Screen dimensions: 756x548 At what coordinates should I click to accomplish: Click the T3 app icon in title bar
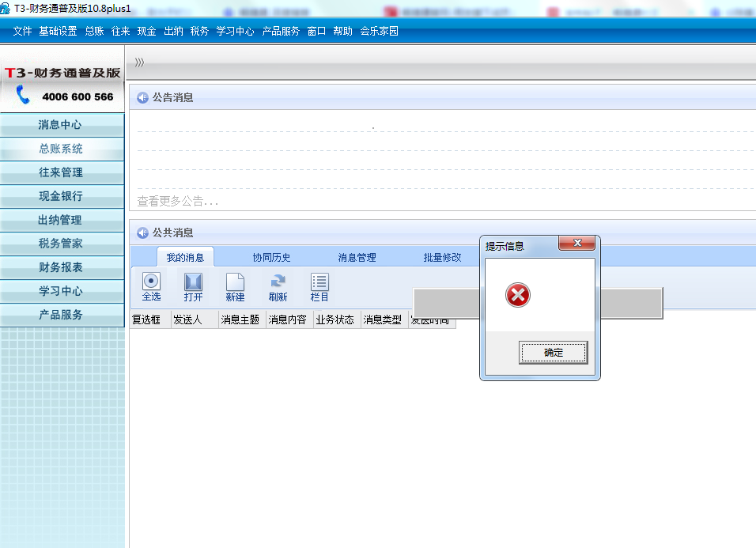point(5,8)
